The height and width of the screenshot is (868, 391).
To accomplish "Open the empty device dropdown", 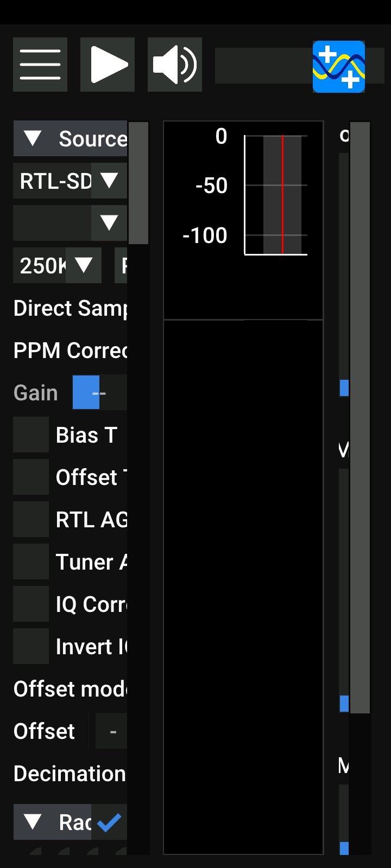I will click(x=70, y=223).
